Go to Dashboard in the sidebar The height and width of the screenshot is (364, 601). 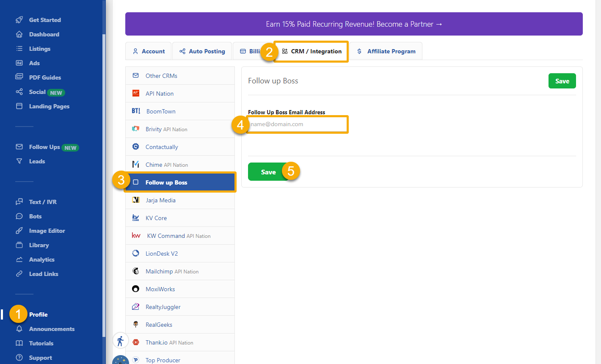tap(44, 34)
